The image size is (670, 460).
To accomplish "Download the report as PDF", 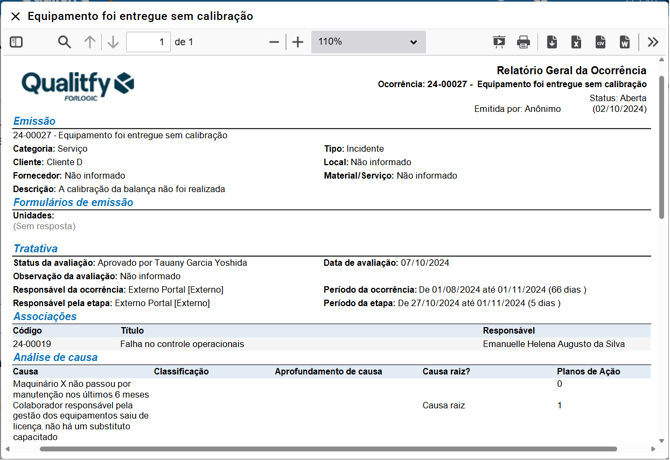I will click(x=552, y=42).
